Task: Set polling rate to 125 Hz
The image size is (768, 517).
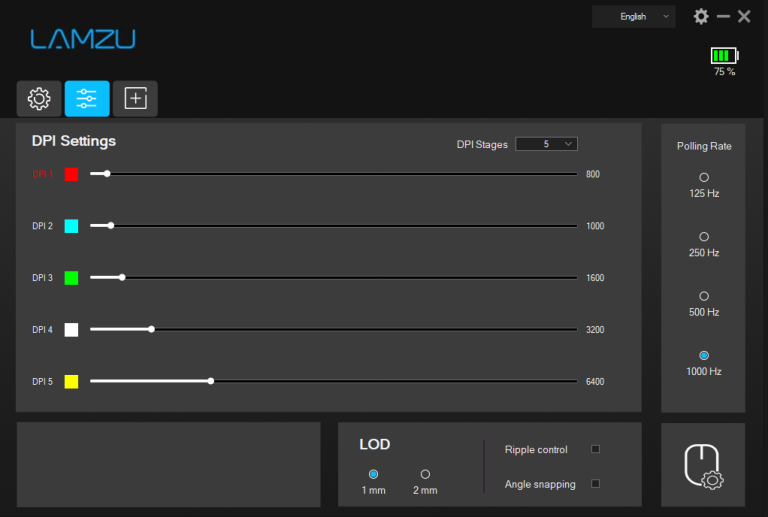Action: [704, 178]
